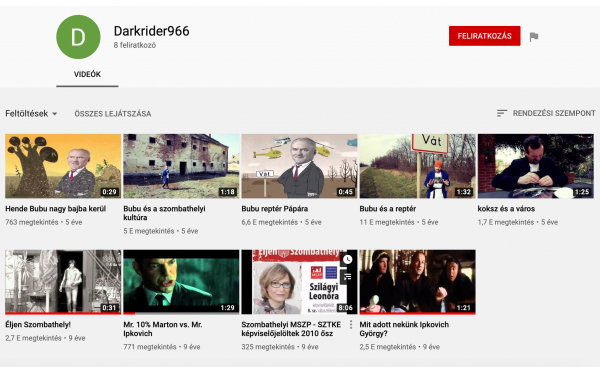Click the 763 megtekintés • 5 éve text

coord(44,222)
